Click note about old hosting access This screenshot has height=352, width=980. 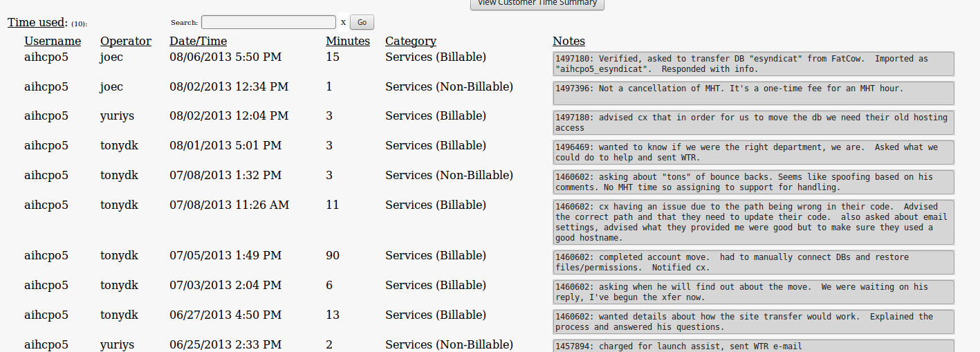point(753,122)
